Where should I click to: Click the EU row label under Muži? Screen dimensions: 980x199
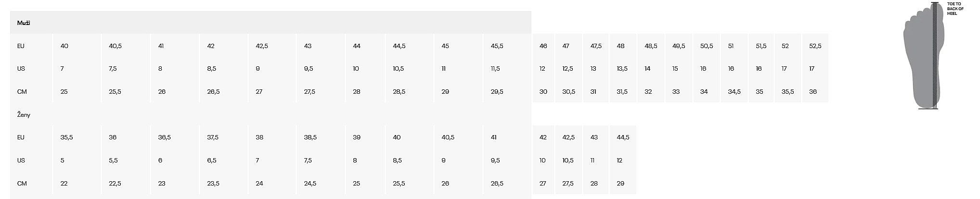(x=21, y=46)
